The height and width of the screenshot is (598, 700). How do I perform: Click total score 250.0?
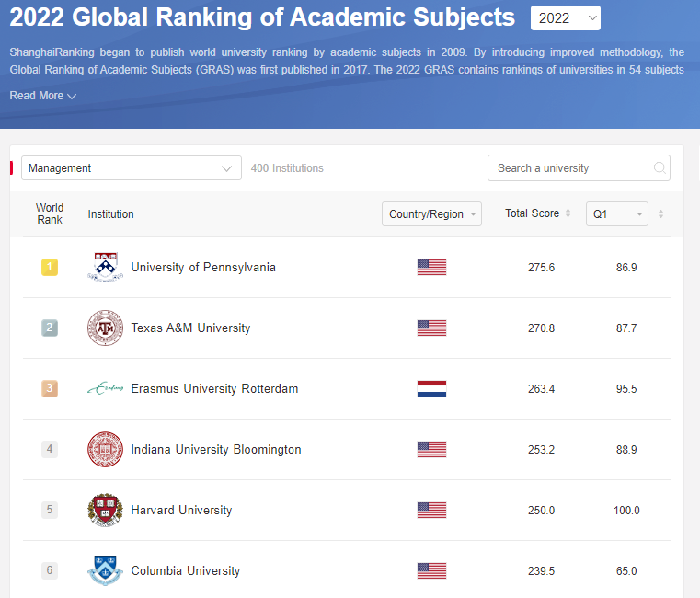541,511
